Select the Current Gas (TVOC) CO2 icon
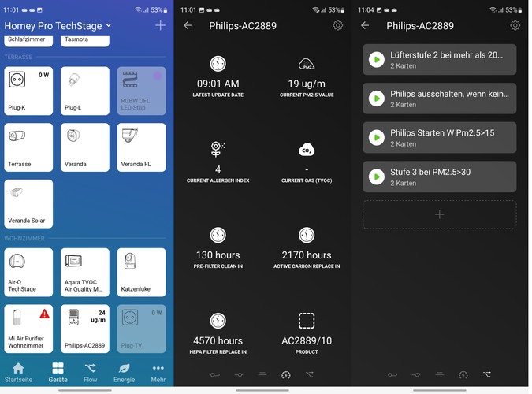This screenshot has height=394, width=532. point(307,150)
